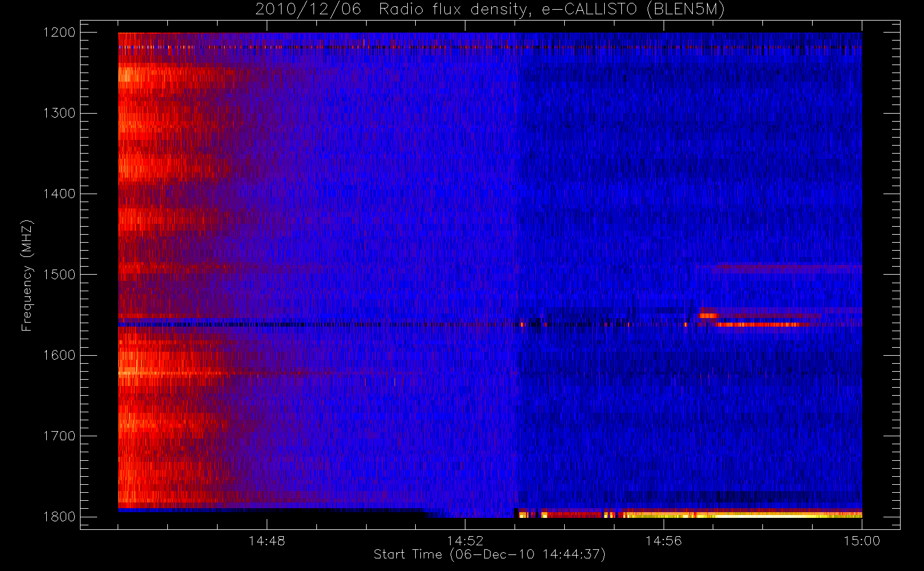Click the 1500 frequency tick label
This screenshot has height=571, width=924.
click(59, 275)
